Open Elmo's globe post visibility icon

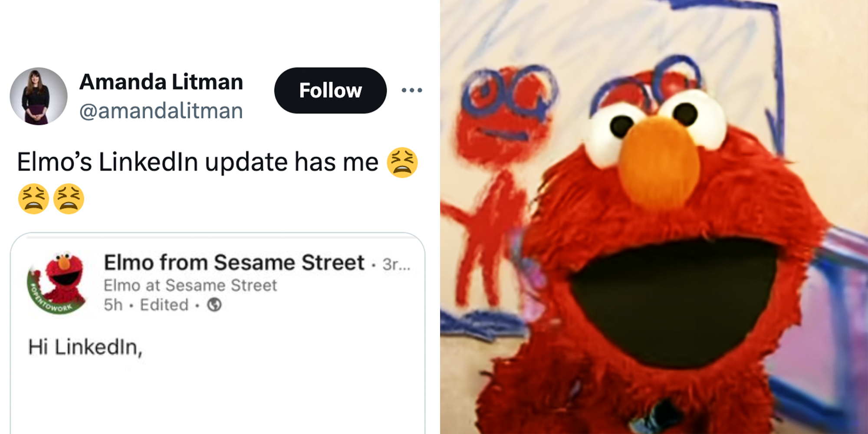pyautogui.click(x=214, y=305)
